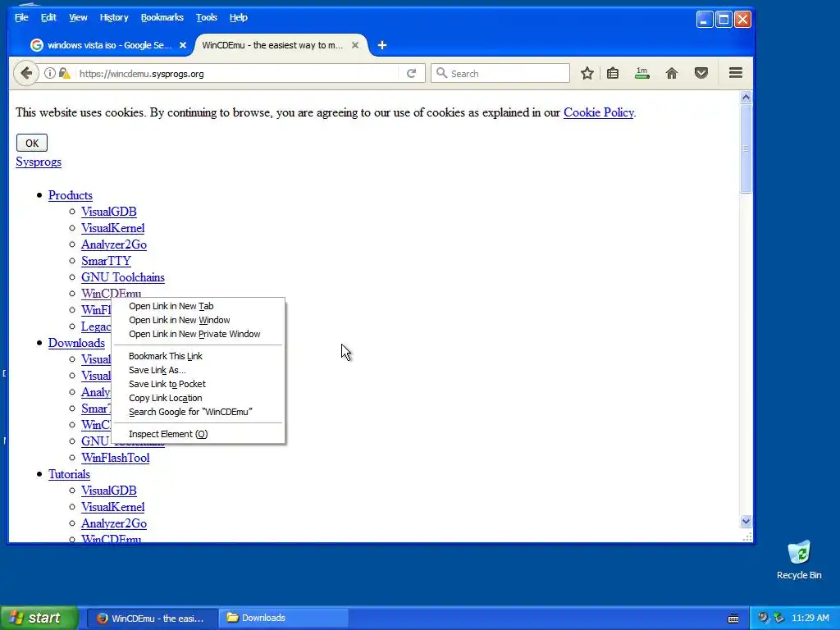The width and height of the screenshot is (840, 630).
Task: Reload the page with the refresh icon
Action: pos(412,73)
